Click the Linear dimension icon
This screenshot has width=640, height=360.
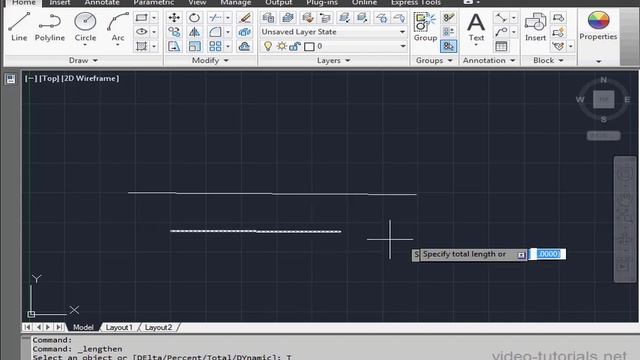coord(501,18)
